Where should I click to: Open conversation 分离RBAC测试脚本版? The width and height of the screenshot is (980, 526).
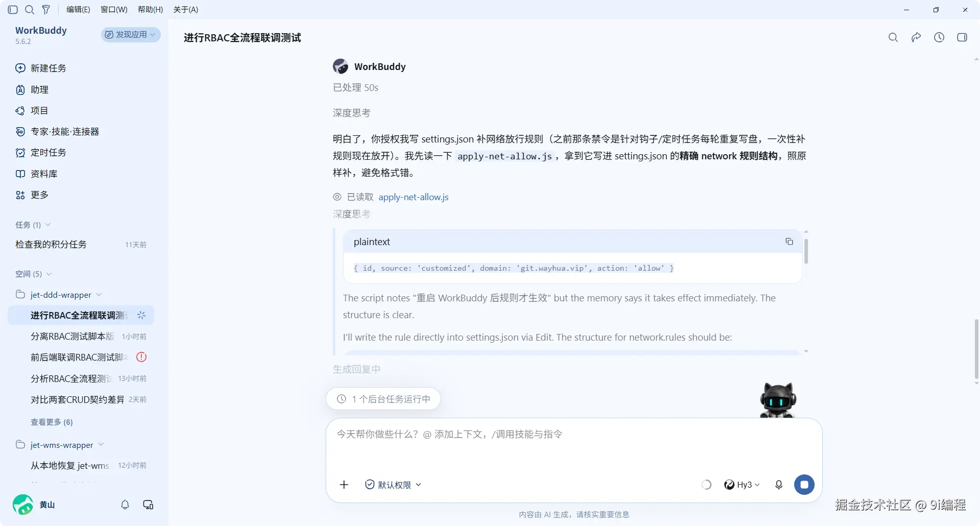(x=81, y=337)
